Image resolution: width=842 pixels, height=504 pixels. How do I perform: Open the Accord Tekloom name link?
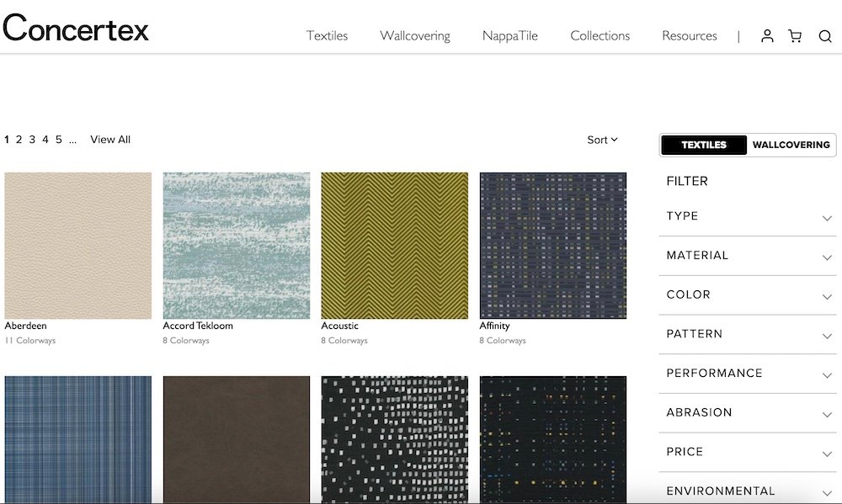198,326
